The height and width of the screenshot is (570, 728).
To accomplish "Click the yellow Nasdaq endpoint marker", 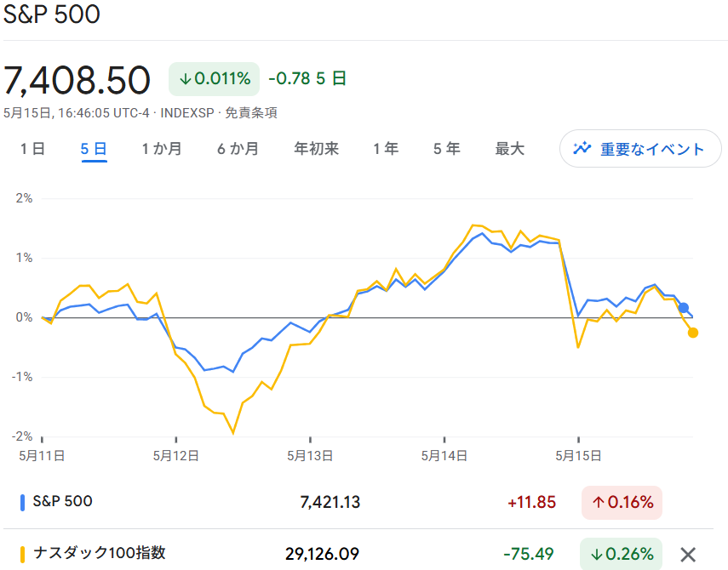I will click(693, 333).
